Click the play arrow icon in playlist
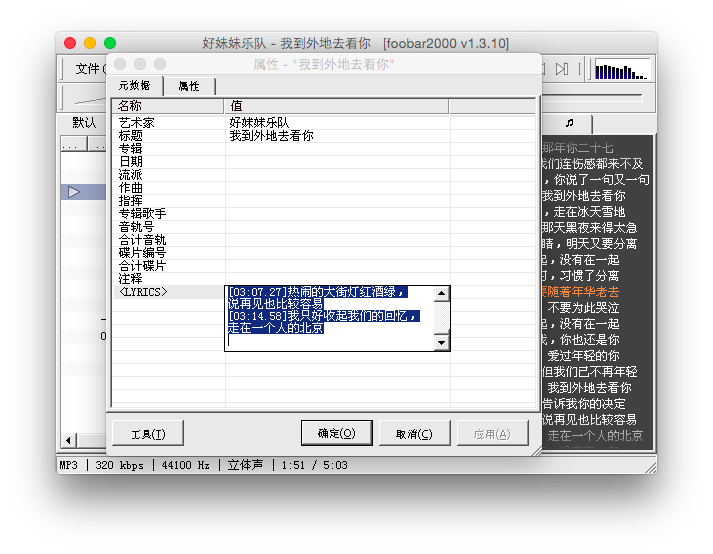713x554 pixels. pos(74,192)
